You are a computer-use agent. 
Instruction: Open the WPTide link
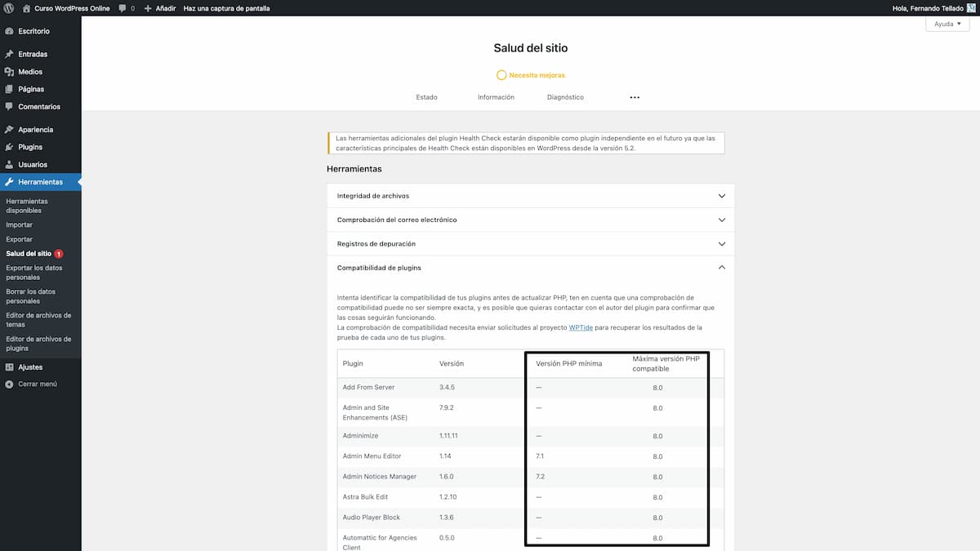pos(581,327)
